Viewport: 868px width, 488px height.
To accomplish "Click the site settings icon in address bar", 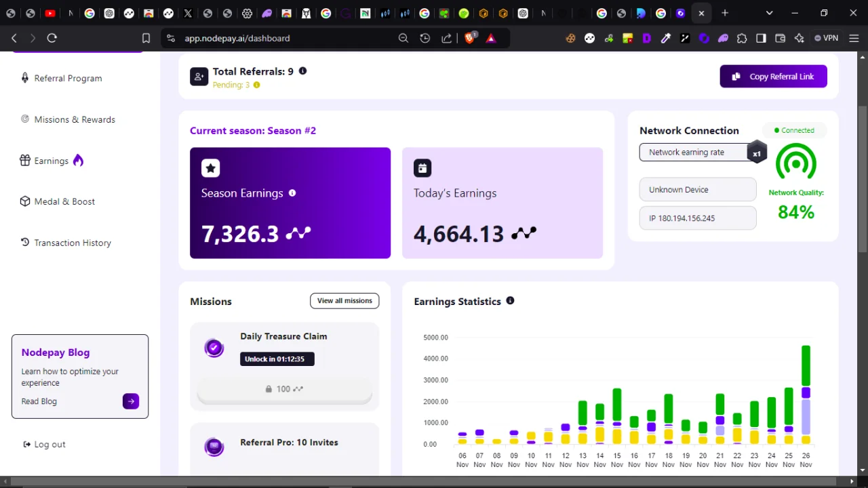I will coord(170,39).
